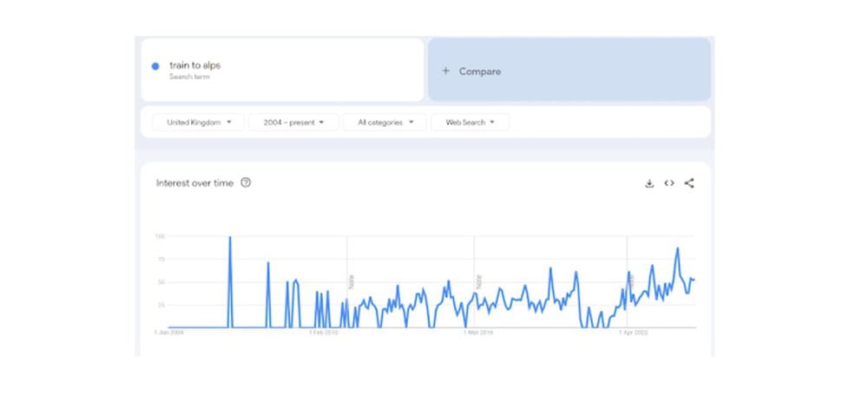Viewport: 868px width, 403px height.
Task: Click the '1 Jan 2004' axis label
Action: 169,333
